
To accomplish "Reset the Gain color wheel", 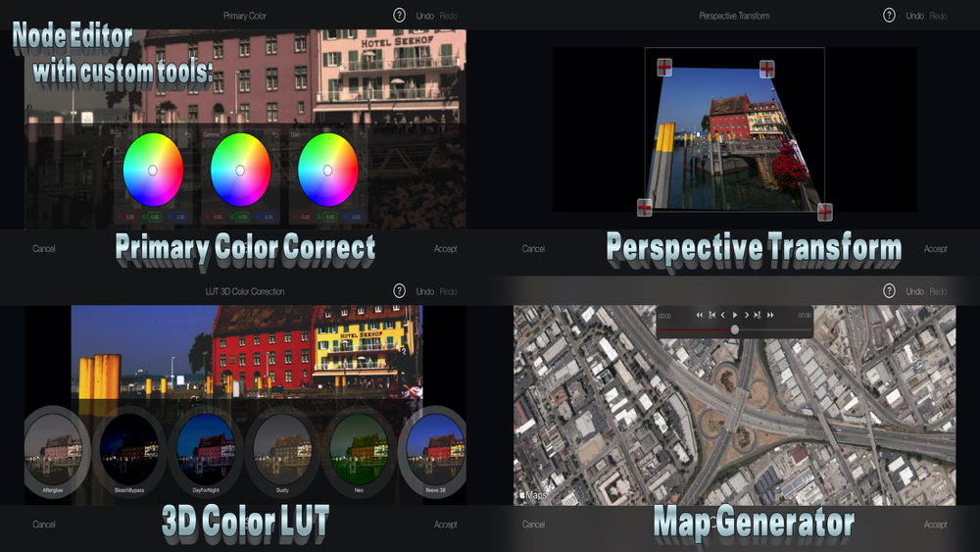I will click(x=362, y=134).
